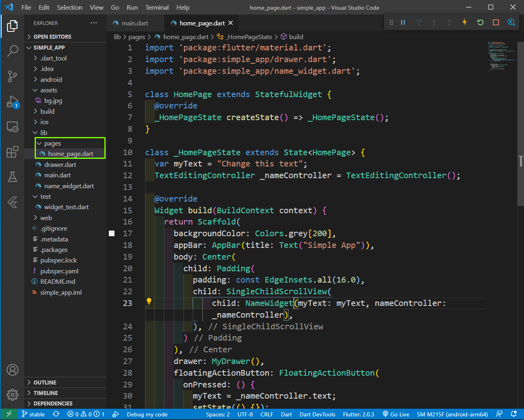The width and height of the screenshot is (524, 420).
Task: Collapse the SIMPLE_APP root folder
Action: coord(65,48)
